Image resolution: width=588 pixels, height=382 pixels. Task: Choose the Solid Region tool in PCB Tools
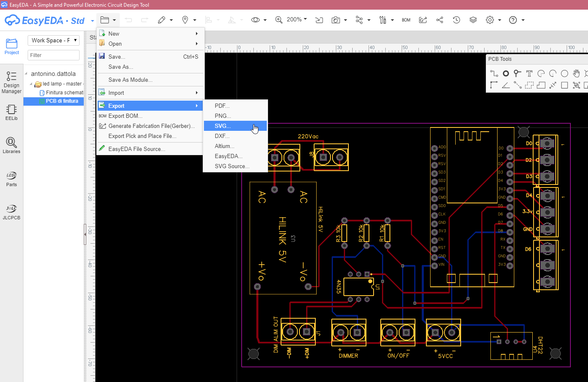(541, 85)
